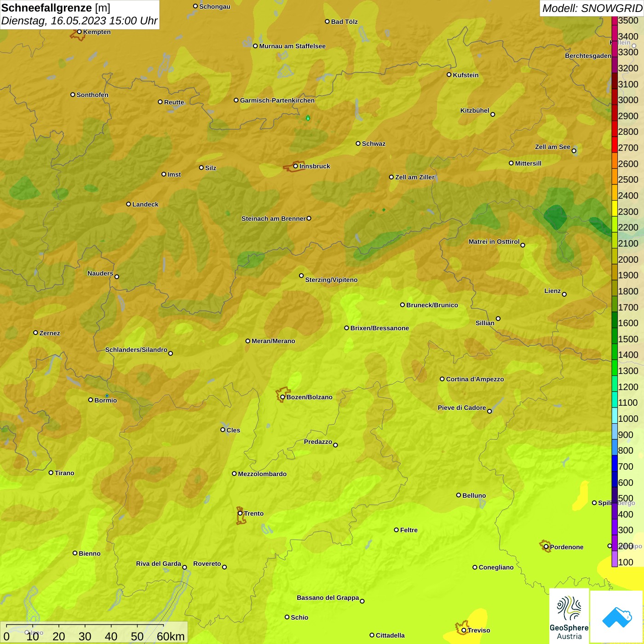Viewport: 644px width, 644px height.
Task: Click the 'Meran/Merano' label
Action: tap(273, 341)
